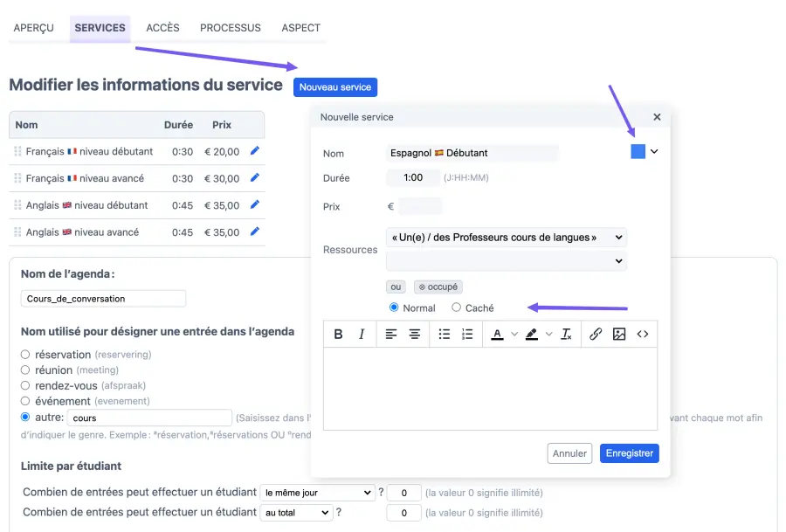Expand the 'le même jour' dropdown
786x532 pixels.
[x=317, y=493]
